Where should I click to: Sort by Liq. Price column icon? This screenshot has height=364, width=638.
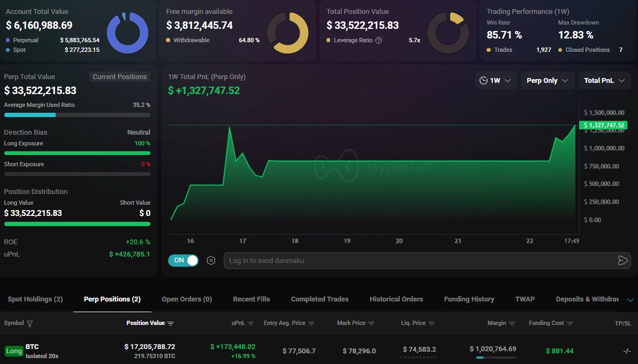pyautogui.click(x=432, y=323)
